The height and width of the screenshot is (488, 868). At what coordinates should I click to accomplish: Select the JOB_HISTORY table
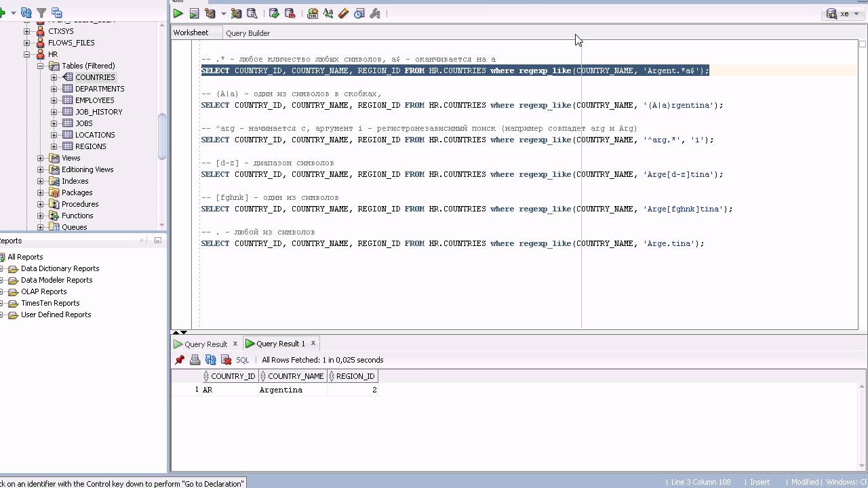[98, 112]
